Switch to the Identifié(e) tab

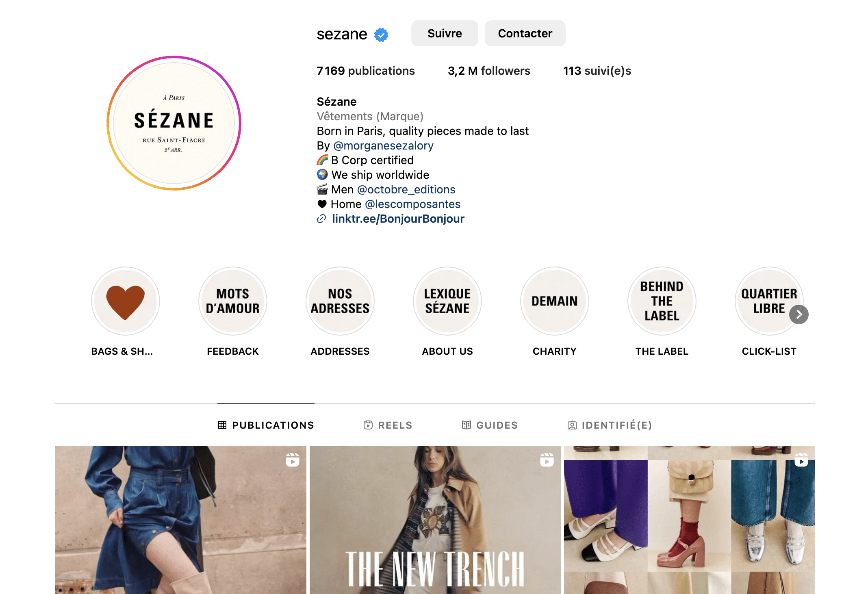tap(610, 425)
